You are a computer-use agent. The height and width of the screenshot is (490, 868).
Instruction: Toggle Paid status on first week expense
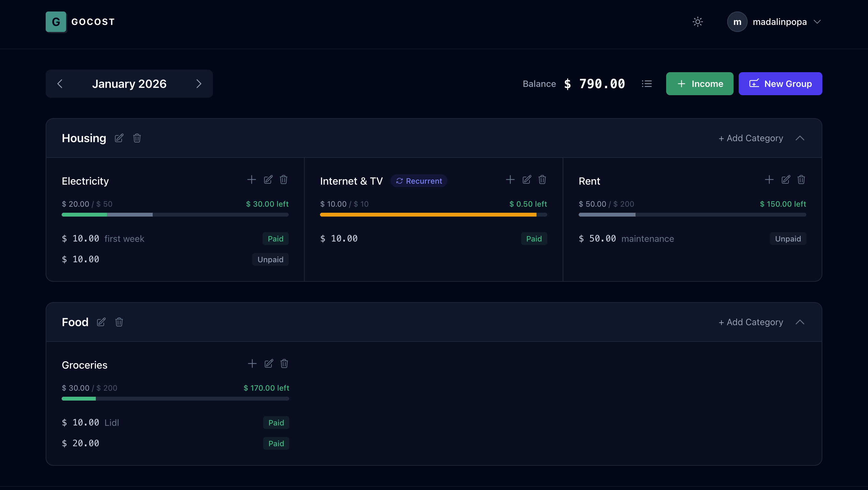276,239
